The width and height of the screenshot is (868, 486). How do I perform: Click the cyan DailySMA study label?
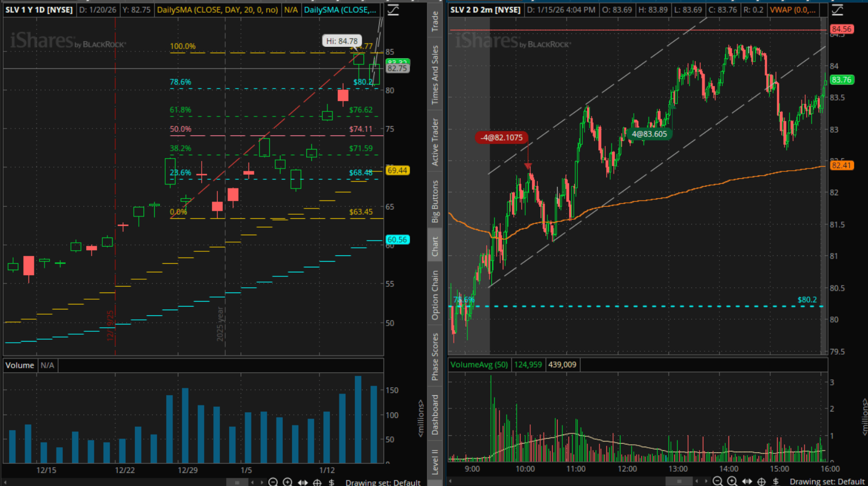pyautogui.click(x=340, y=10)
